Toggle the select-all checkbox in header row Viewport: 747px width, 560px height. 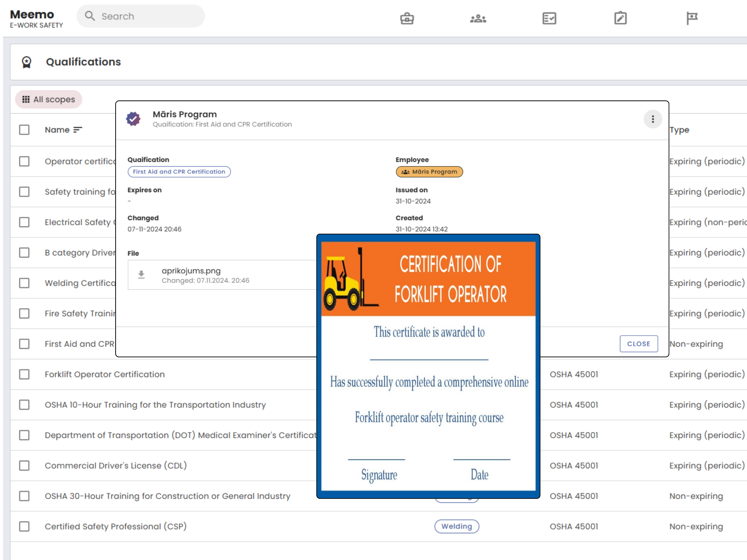pyautogui.click(x=24, y=130)
